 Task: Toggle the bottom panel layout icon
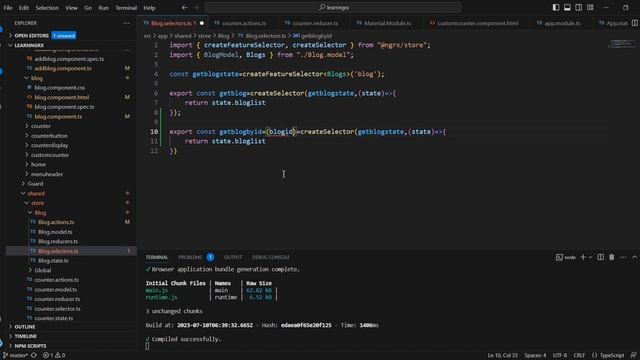click(567, 7)
